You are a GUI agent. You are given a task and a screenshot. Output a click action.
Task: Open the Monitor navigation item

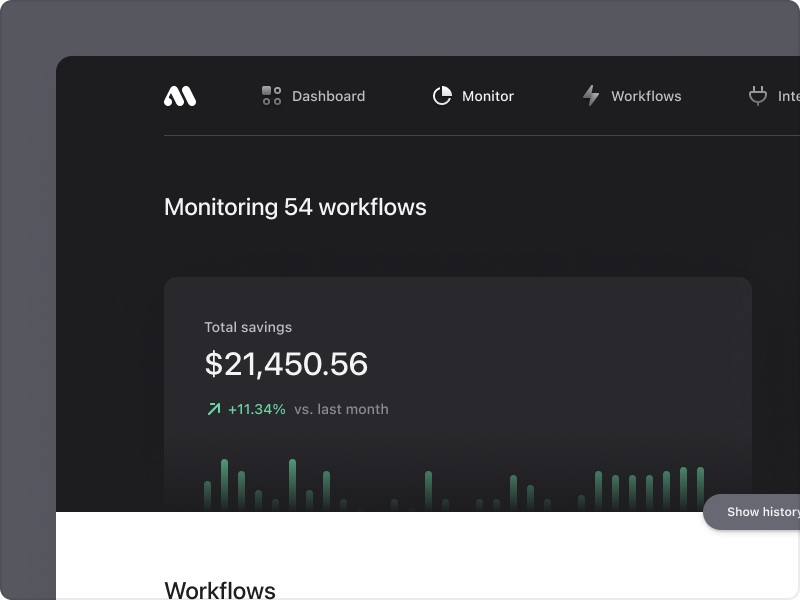click(486, 96)
